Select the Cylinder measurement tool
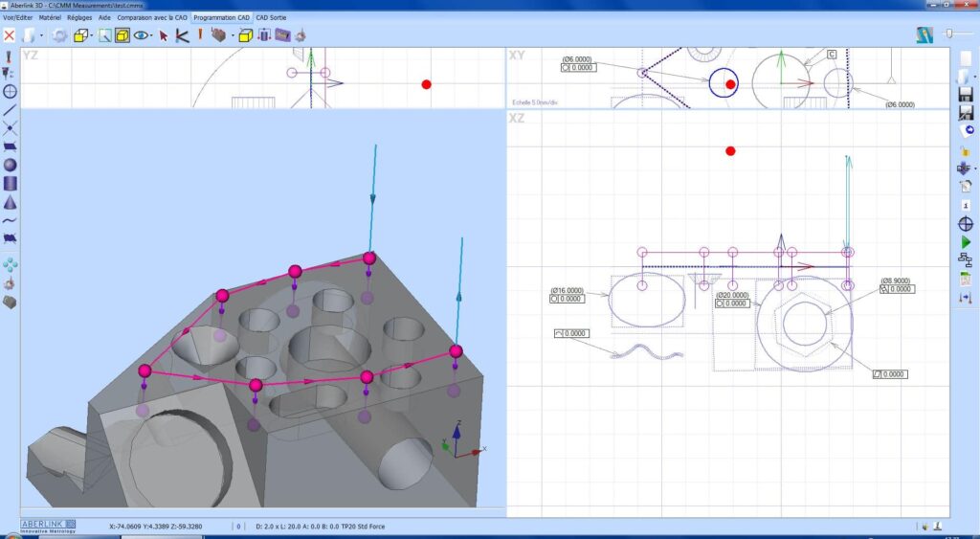The image size is (980, 539). click(10, 184)
